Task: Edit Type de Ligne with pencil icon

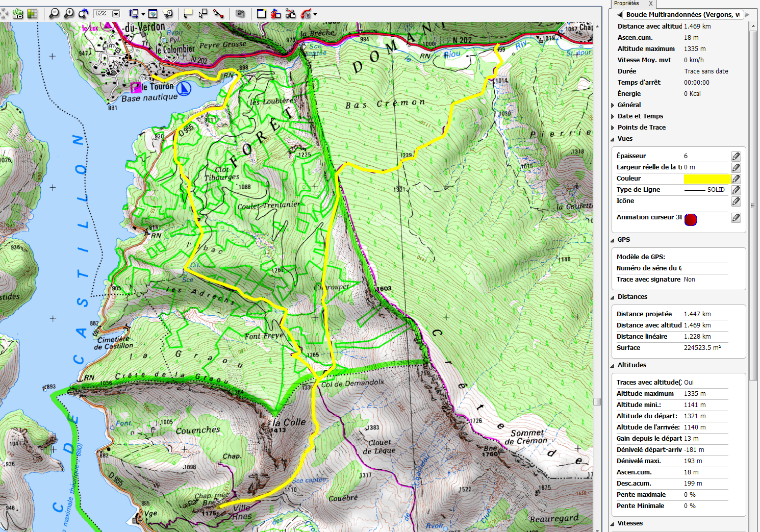Action: coord(736,190)
